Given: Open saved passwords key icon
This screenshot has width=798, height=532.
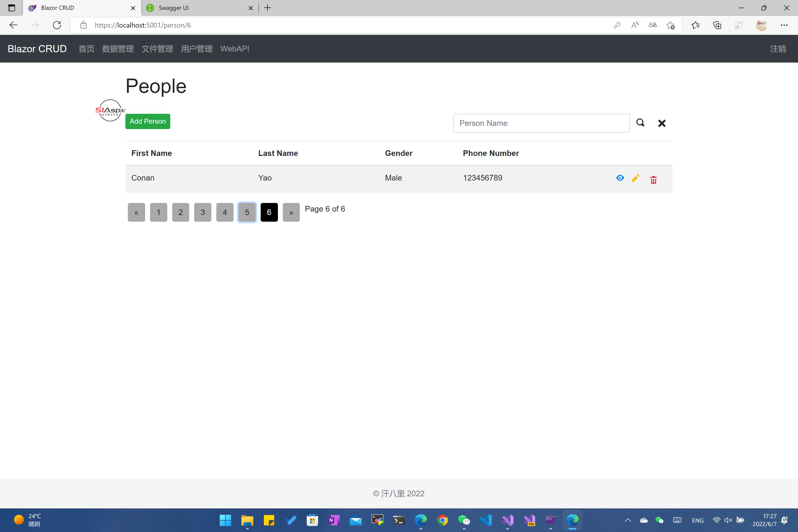Looking at the screenshot, I should (617, 25).
